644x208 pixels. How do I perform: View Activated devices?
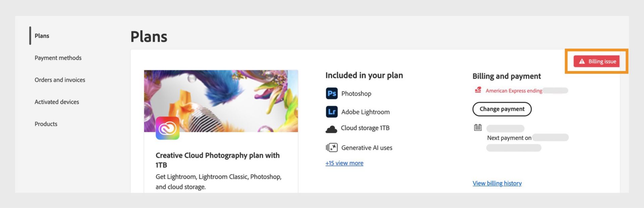(x=57, y=102)
